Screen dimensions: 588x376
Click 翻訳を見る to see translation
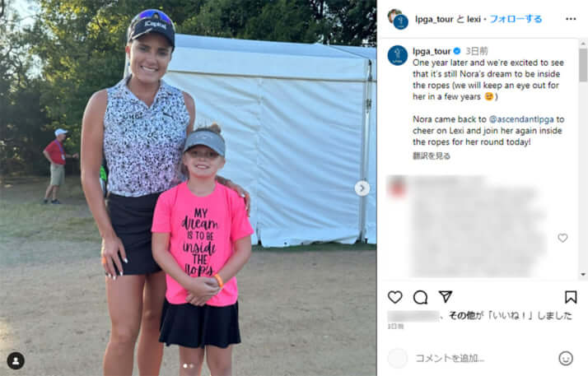[x=432, y=156]
